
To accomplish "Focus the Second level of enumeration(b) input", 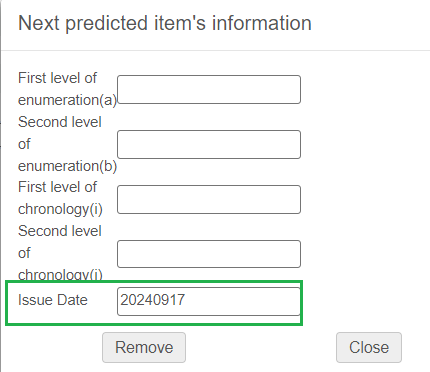I will (x=209, y=144).
